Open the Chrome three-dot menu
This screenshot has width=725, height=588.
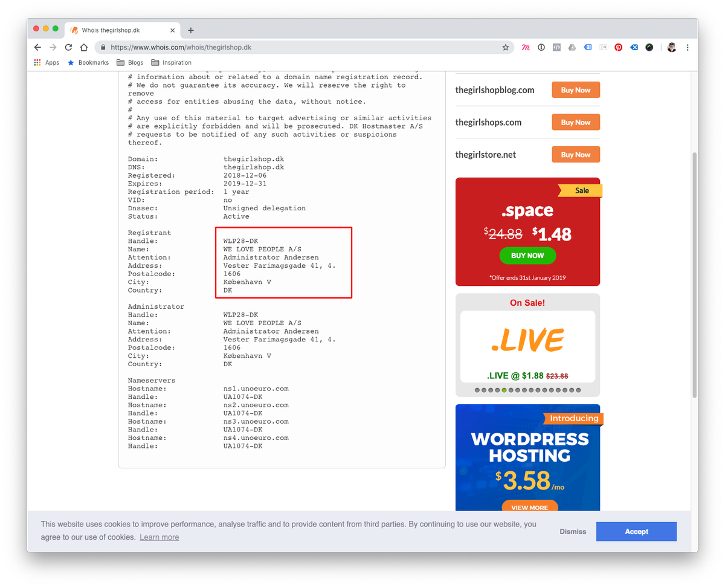tap(688, 47)
